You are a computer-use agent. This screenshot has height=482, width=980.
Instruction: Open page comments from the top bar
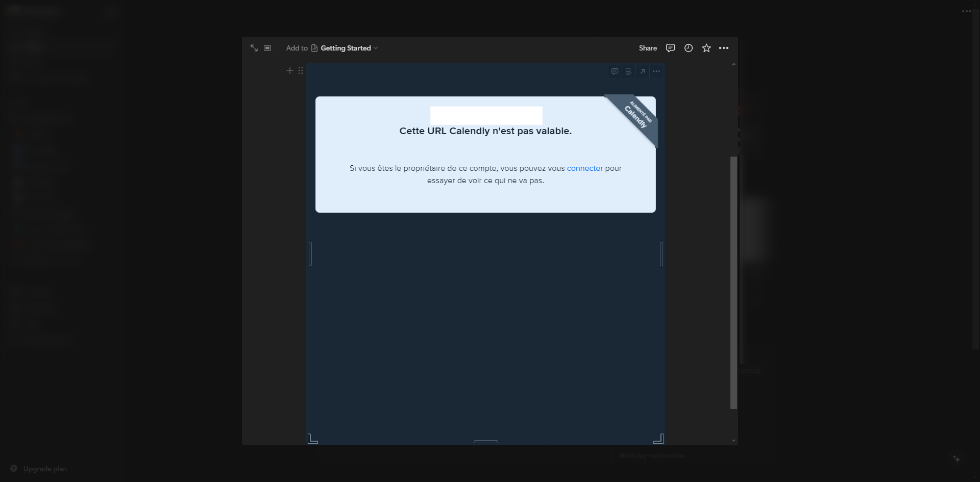(x=671, y=48)
